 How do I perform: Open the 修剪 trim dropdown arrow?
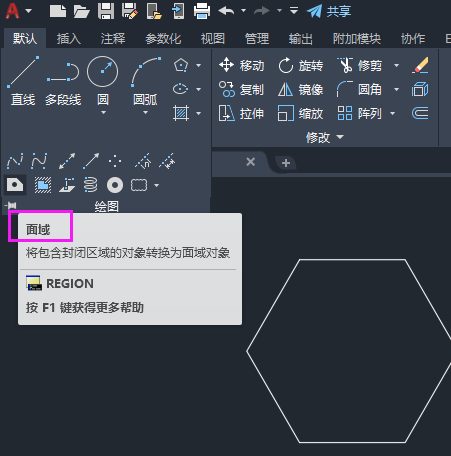[396, 65]
